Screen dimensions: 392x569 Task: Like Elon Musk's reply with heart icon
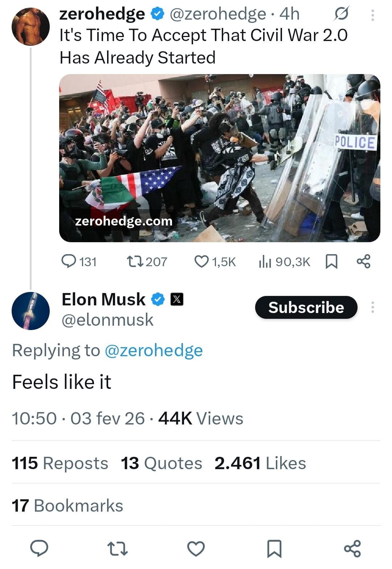pos(196,548)
